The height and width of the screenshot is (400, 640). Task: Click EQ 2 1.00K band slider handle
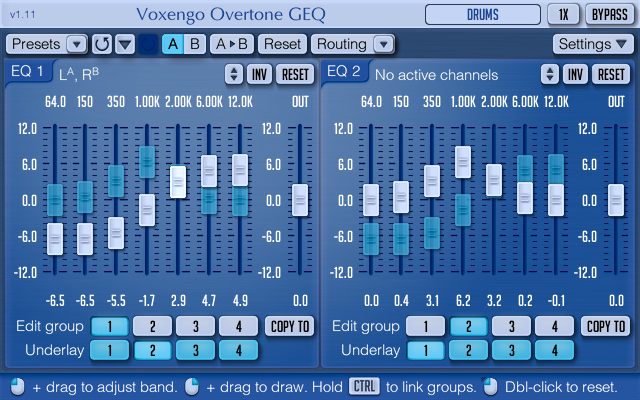pos(463,162)
